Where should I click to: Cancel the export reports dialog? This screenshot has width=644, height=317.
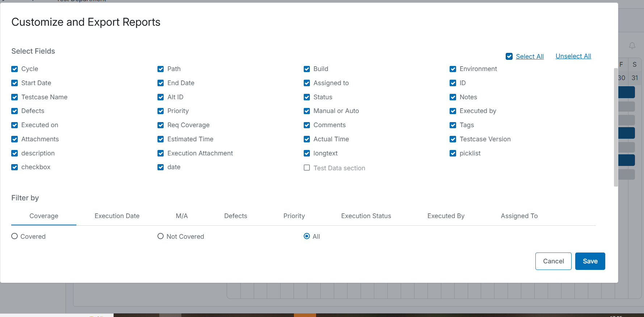[x=553, y=261]
